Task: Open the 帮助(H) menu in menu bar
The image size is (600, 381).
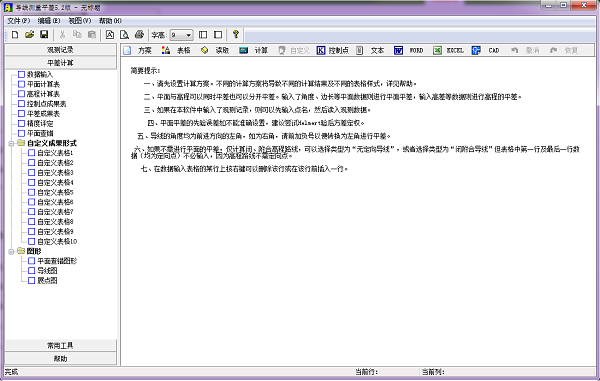Action: 110,21
